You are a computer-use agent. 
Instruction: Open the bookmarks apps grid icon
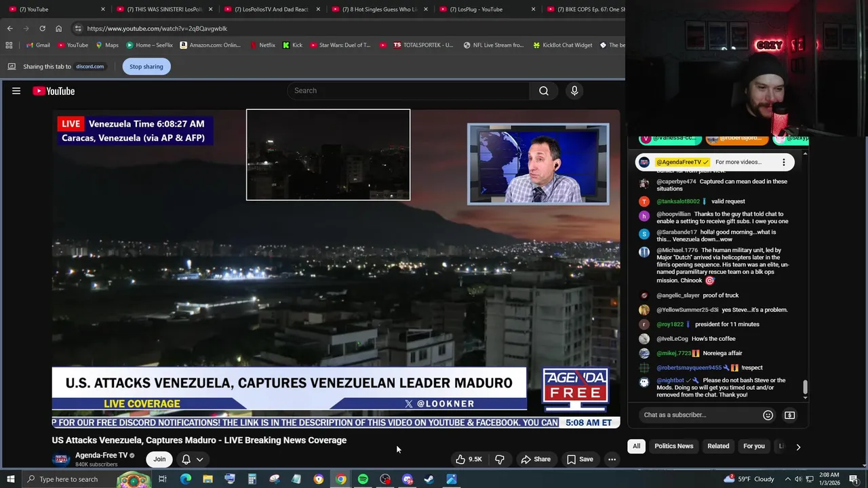point(9,45)
